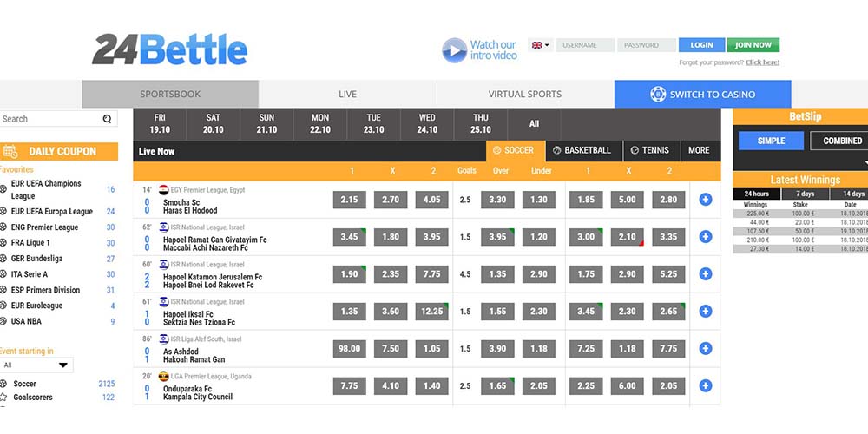
Task: Switch betslip to Combined mode
Action: coord(840,141)
